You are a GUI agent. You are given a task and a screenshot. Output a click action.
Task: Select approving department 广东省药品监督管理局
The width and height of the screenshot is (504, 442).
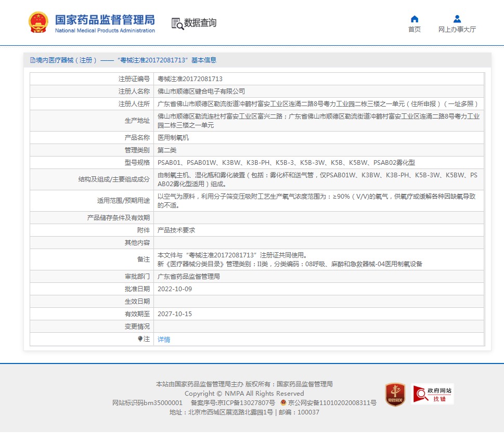pos(189,277)
